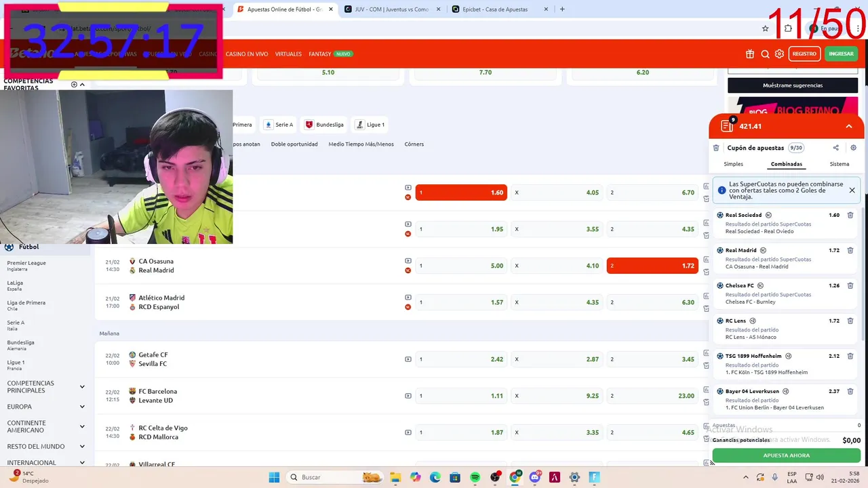The width and height of the screenshot is (868, 488).
Task: Switch to Simples bet tab
Action: point(733,164)
